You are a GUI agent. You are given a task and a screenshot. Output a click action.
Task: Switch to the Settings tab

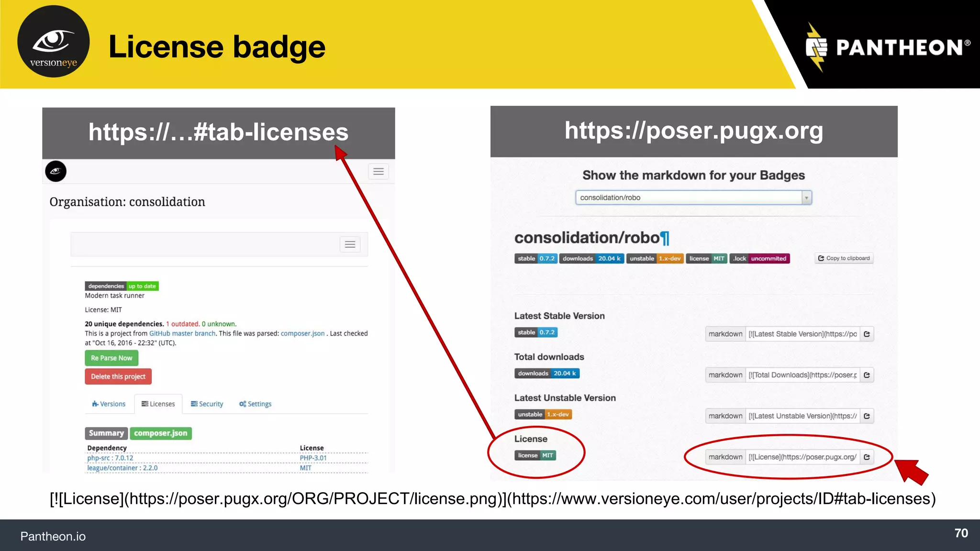pyautogui.click(x=256, y=404)
